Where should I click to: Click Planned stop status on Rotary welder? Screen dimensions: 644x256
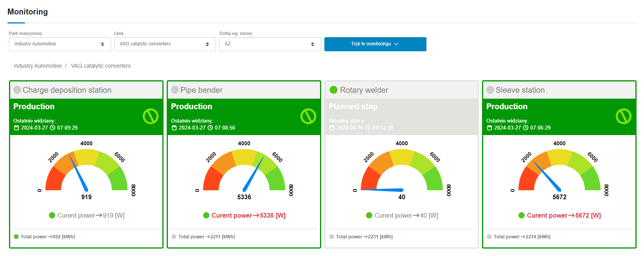(x=353, y=106)
